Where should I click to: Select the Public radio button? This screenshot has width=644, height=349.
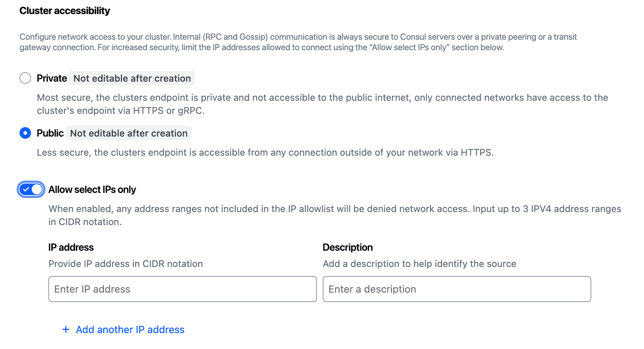[x=25, y=133]
